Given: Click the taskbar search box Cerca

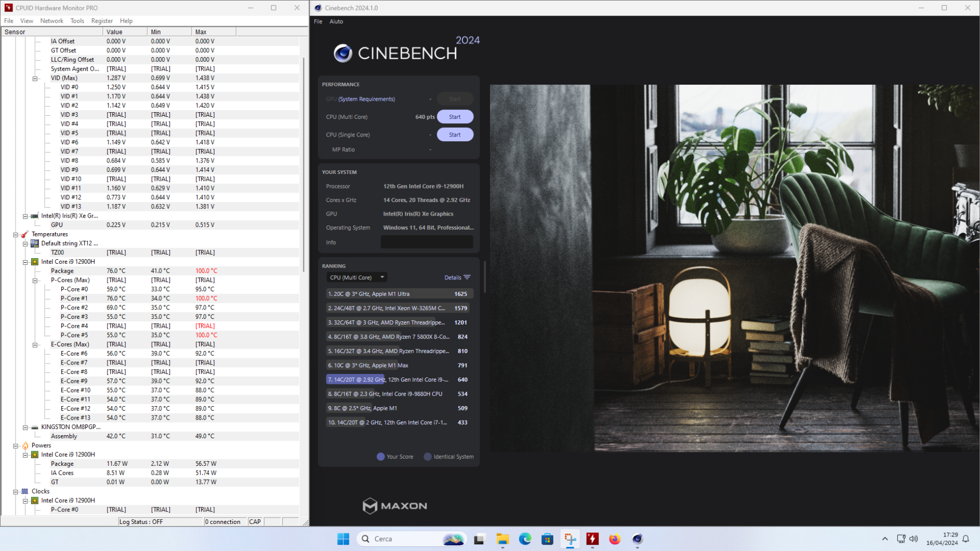Looking at the screenshot, I should pos(412,539).
